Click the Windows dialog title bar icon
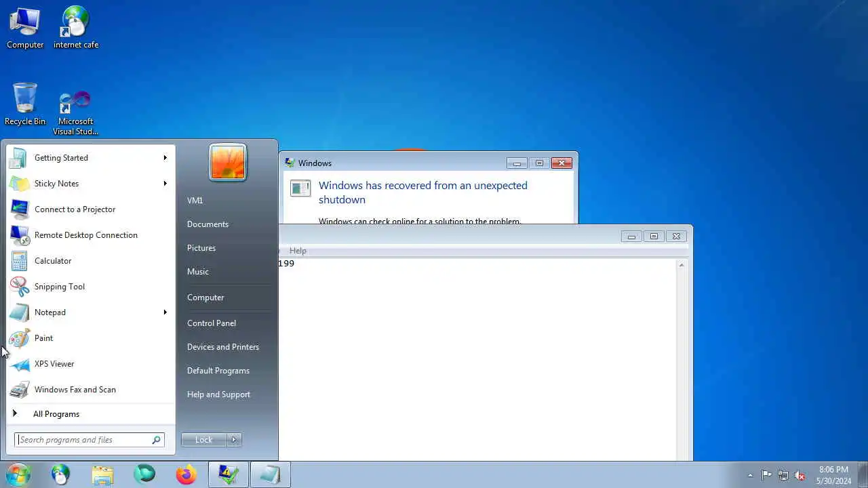Viewport: 868px width, 488px height. pyautogui.click(x=290, y=163)
